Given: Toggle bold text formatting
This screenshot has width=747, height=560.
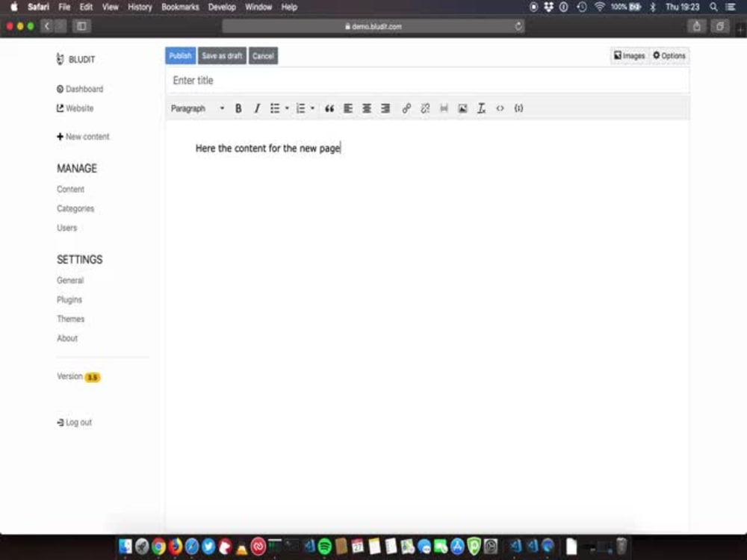Looking at the screenshot, I should pos(238,108).
